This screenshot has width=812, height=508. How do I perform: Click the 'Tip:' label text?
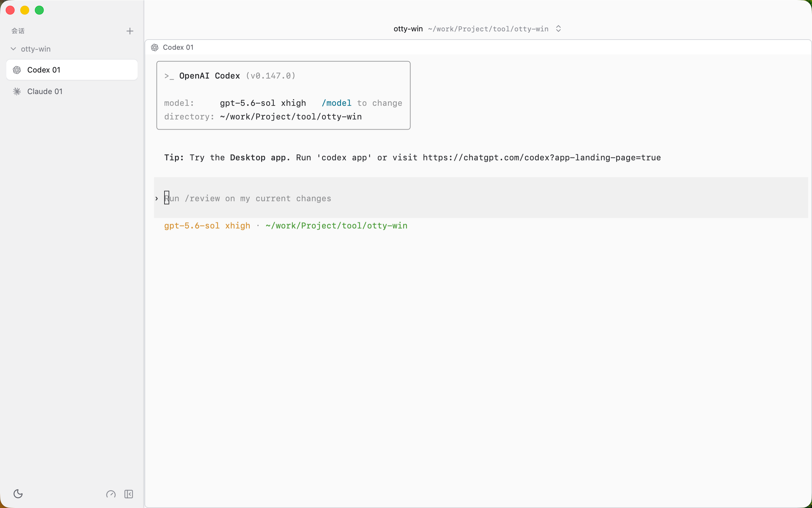click(x=174, y=158)
